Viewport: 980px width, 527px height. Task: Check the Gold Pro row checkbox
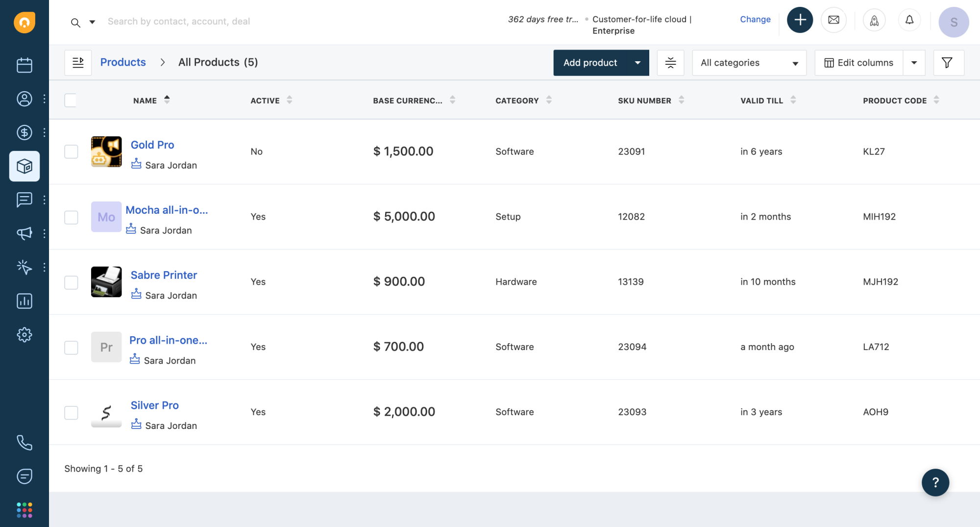(71, 152)
